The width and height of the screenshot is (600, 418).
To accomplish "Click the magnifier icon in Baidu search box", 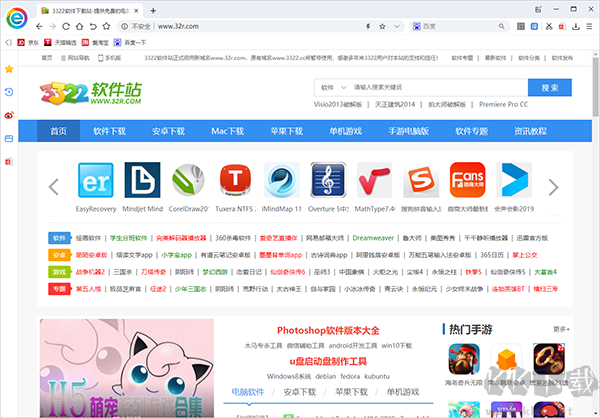I will coord(501,26).
